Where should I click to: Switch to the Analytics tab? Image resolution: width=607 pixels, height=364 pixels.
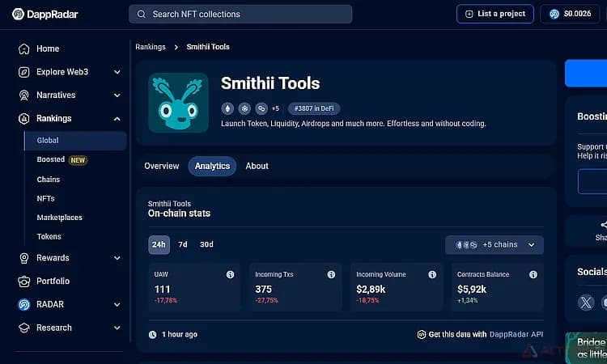coord(212,167)
